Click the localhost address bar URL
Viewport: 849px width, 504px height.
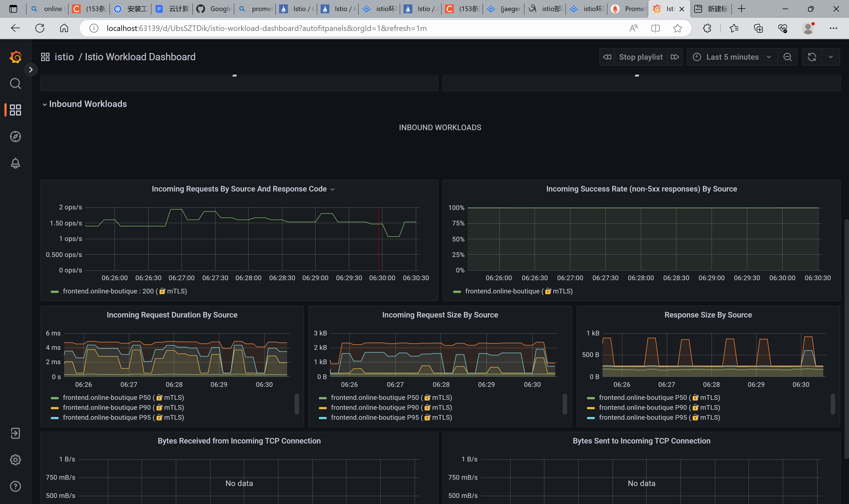coord(267,28)
